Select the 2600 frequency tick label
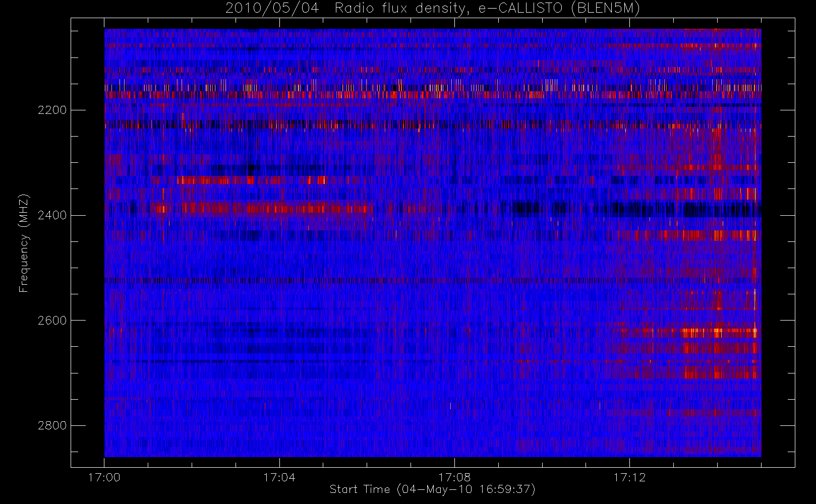 pos(52,321)
